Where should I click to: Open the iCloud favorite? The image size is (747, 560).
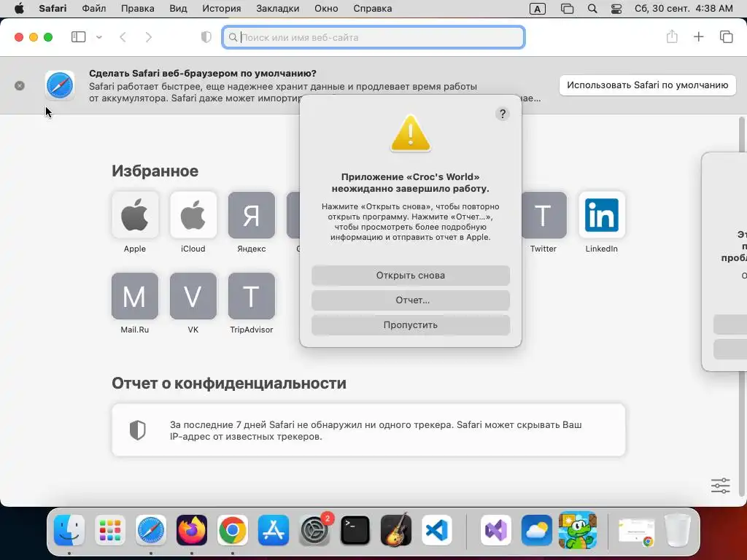click(x=193, y=215)
